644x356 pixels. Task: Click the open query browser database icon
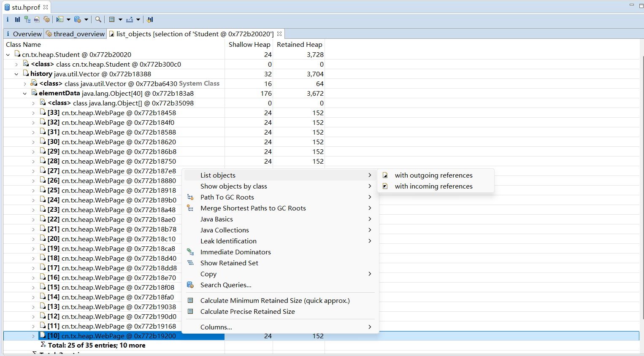[78, 19]
